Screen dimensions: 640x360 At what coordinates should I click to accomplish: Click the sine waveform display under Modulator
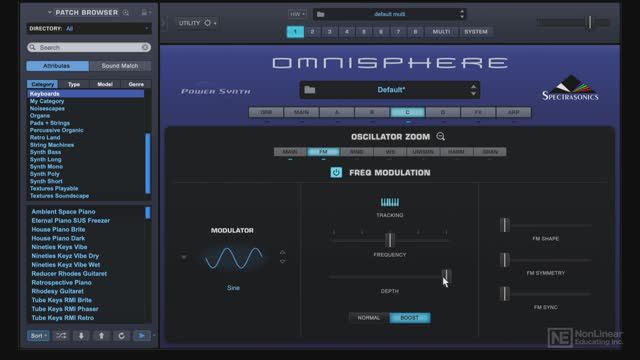pos(233,258)
